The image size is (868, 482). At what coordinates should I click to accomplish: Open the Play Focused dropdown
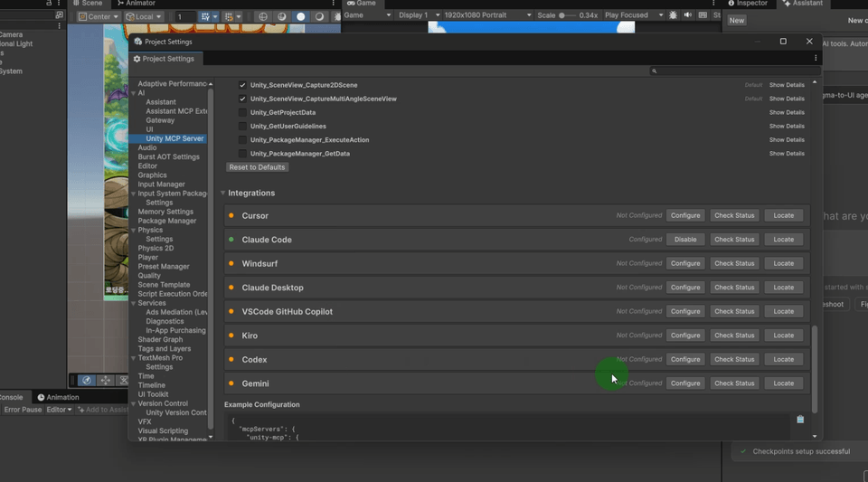633,15
